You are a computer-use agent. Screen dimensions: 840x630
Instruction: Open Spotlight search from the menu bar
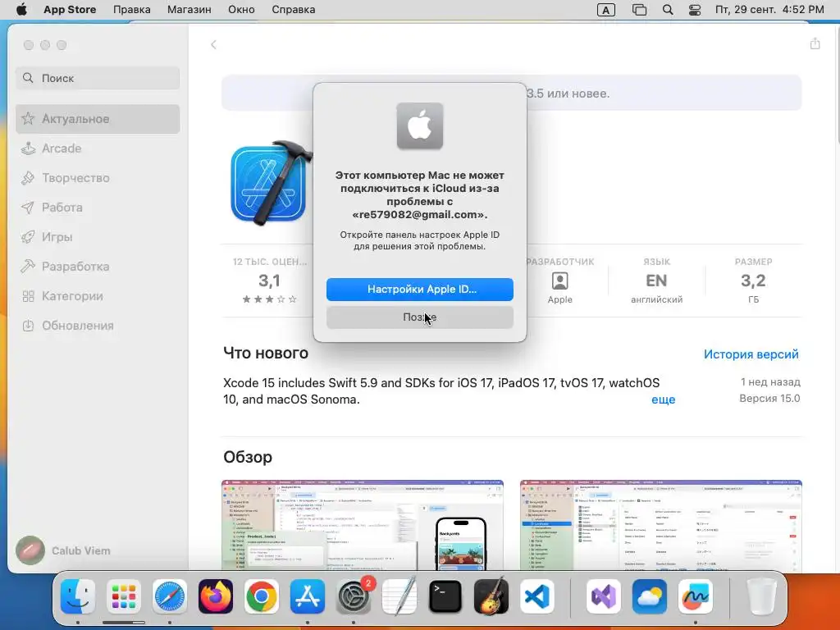pyautogui.click(x=668, y=10)
